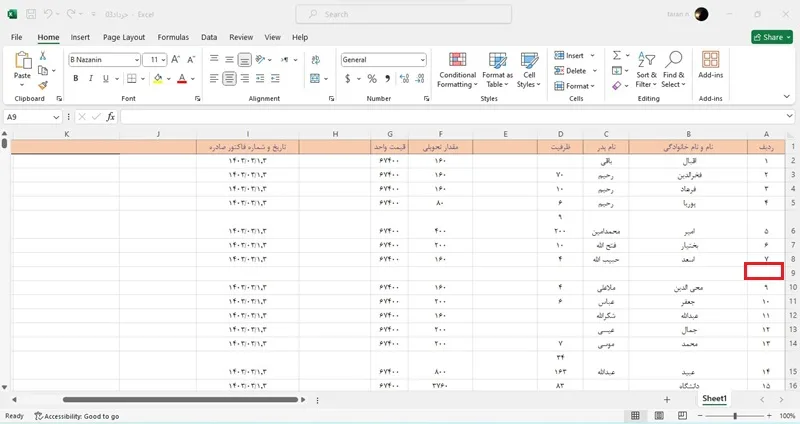Apply Comma Style format

pos(388,79)
